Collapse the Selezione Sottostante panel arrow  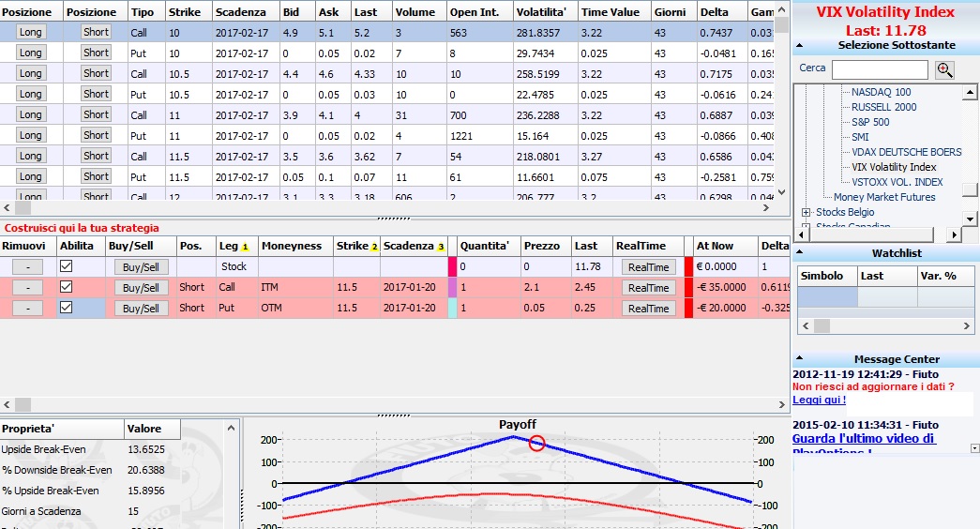(x=799, y=46)
